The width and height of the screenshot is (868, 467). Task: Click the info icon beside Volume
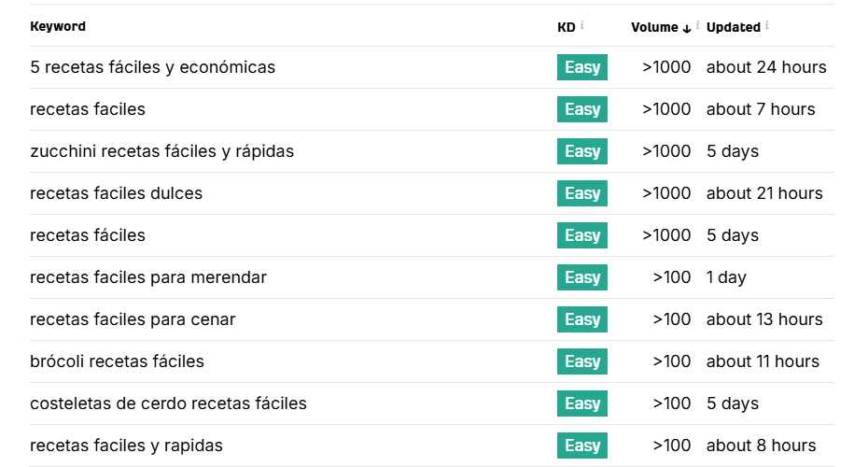(x=698, y=25)
